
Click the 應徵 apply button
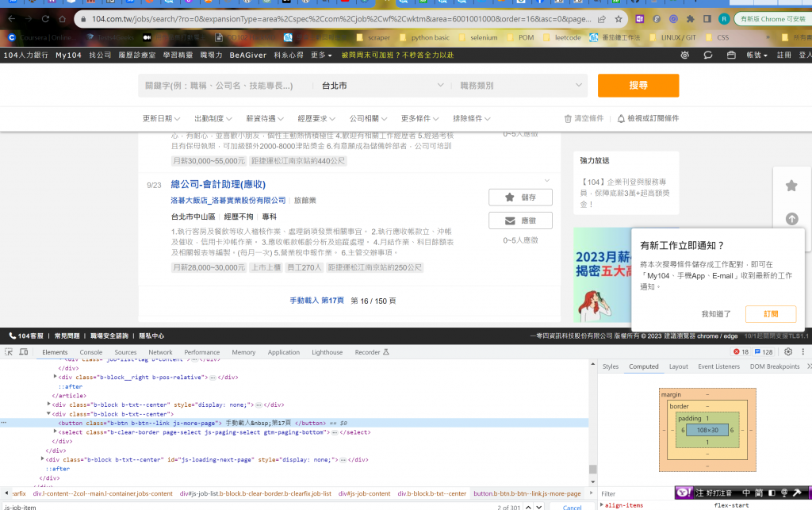(x=520, y=220)
